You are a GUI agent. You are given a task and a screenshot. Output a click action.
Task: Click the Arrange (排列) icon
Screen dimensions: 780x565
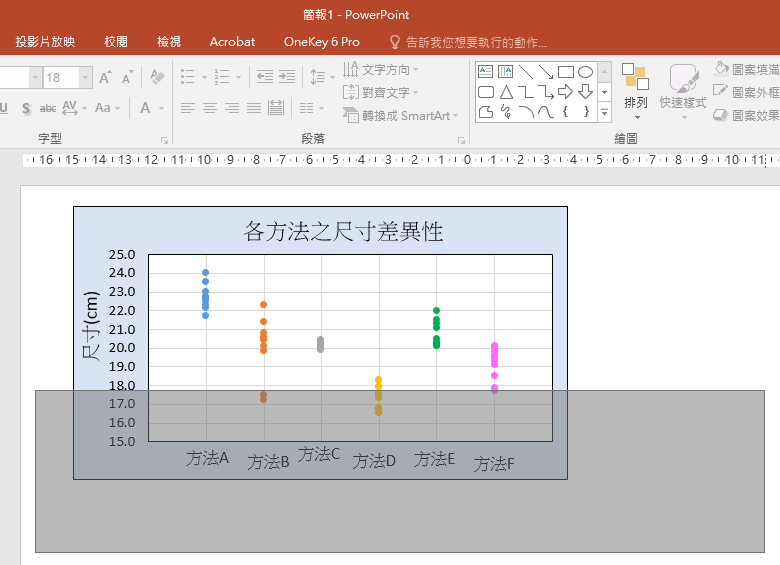(x=635, y=86)
